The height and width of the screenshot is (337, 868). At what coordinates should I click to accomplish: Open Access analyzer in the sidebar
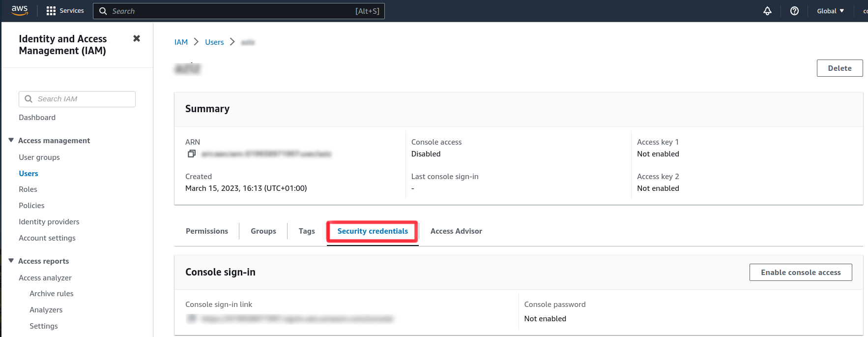[x=45, y=277]
